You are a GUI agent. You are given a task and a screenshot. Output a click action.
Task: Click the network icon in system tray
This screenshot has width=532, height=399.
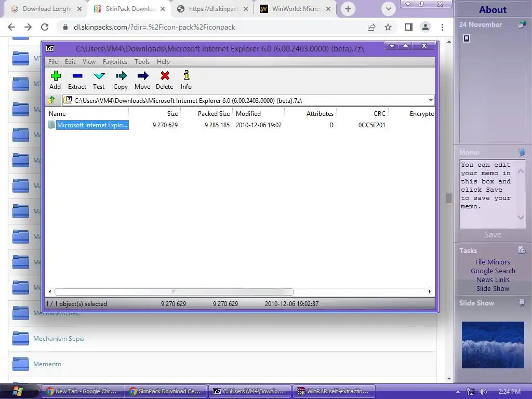tap(470, 392)
